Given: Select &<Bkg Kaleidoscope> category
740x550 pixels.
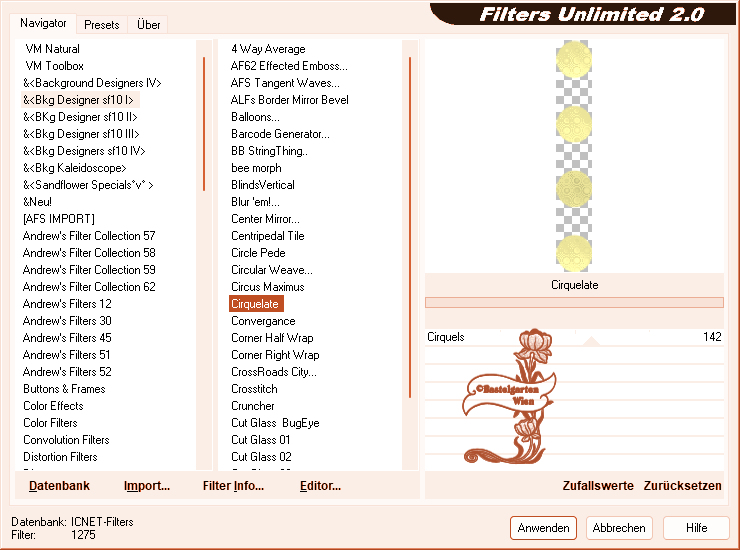Looking at the screenshot, I should 75,168.
